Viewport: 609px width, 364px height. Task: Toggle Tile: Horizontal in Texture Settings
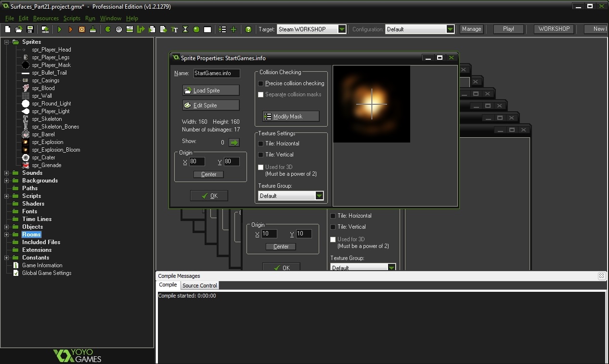[x=261, y=143]
